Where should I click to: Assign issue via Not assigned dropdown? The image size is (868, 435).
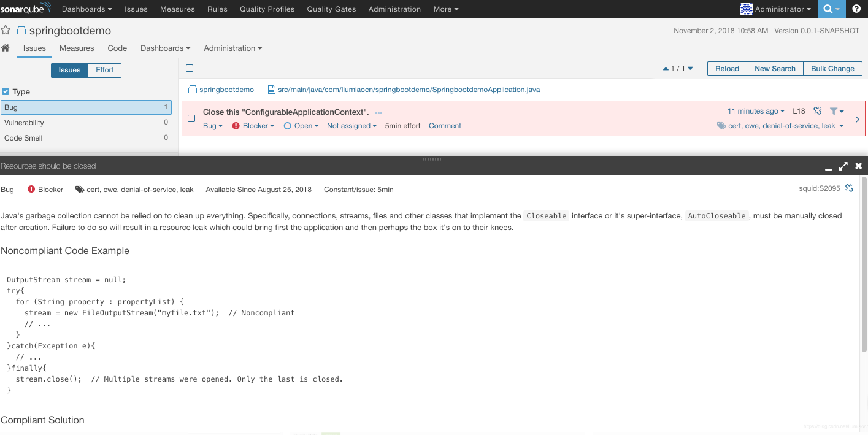(x=351, y=126)
